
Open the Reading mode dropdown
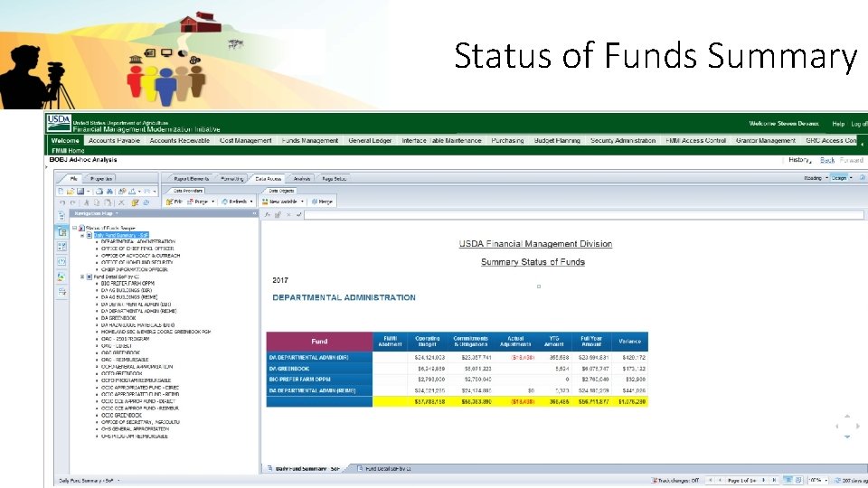pyautogui.click(x=826, y=178)
